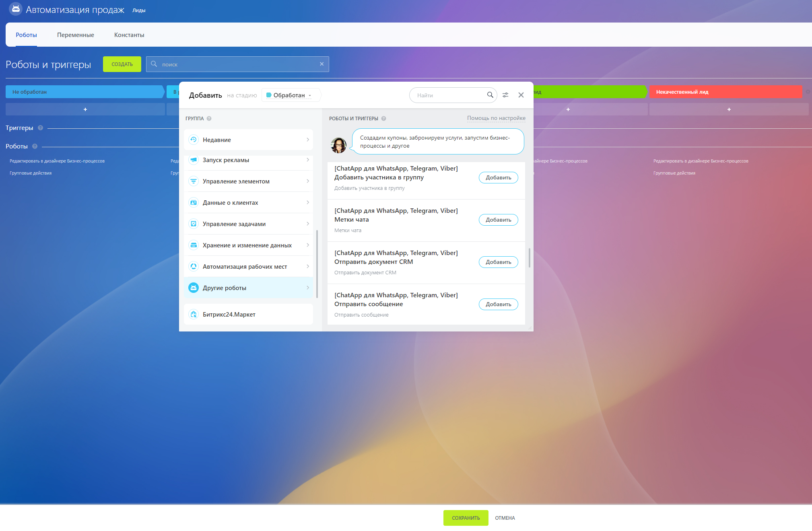Click the filter settings icon near search
The width and height of the screenshot is (812, 531).
coord(505,95)
